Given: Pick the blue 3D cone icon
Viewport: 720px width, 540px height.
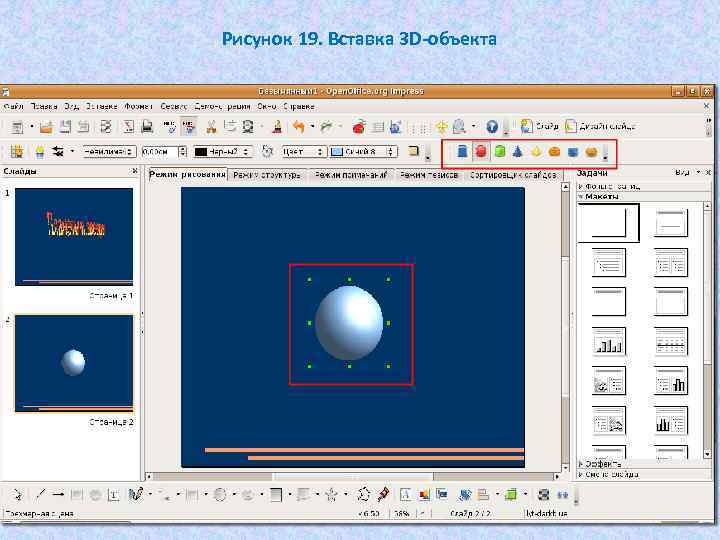Looking at the screenshot, I should coord(518,151).
